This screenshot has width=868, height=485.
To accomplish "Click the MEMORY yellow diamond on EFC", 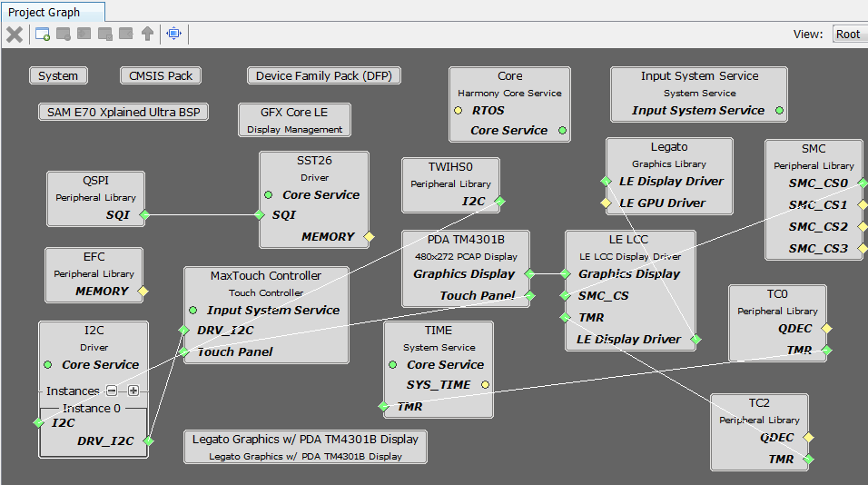I will [143, 292].
